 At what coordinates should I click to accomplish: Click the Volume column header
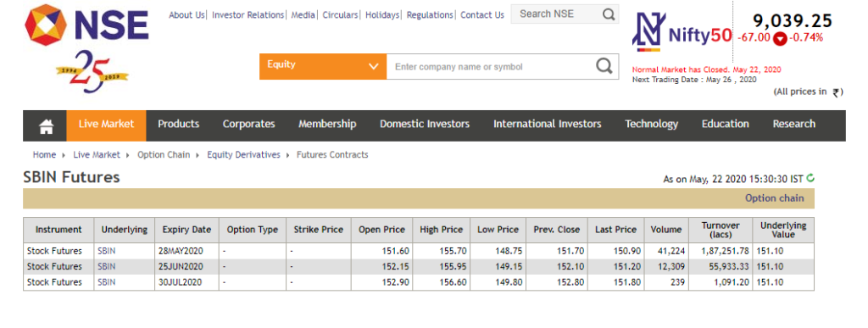click(666, 230)
